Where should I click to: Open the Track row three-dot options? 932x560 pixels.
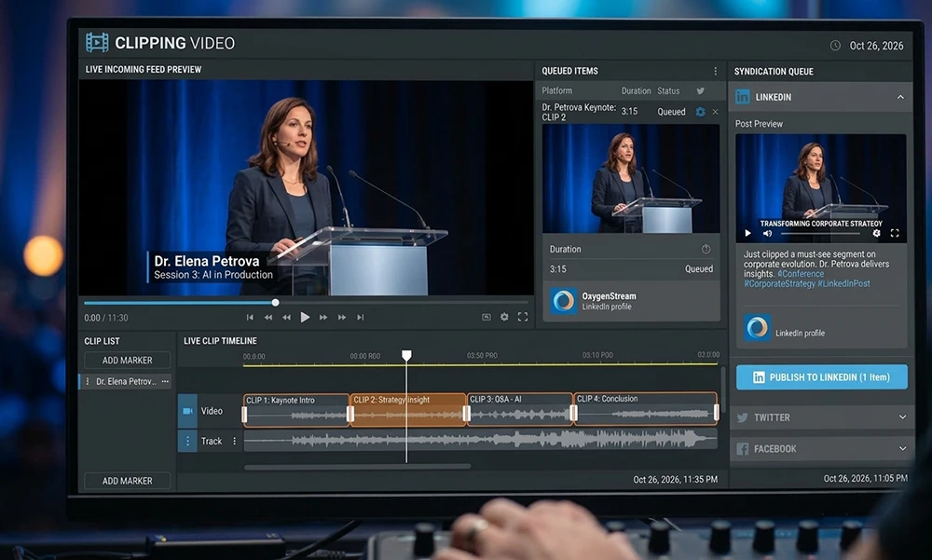(x=234, y=441)
